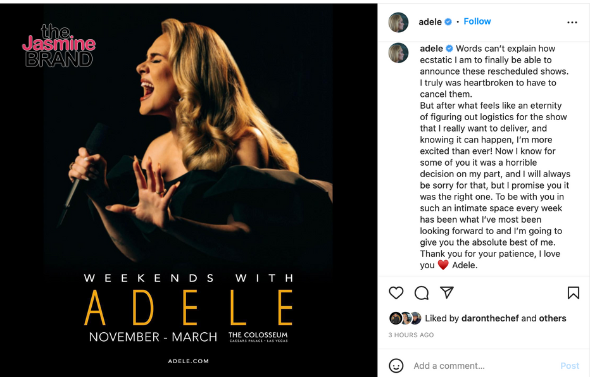The width and height of the screenshot is (590, 379).
Task: Click theJasmineBRAND watermark logo
Action: point(59,46)
